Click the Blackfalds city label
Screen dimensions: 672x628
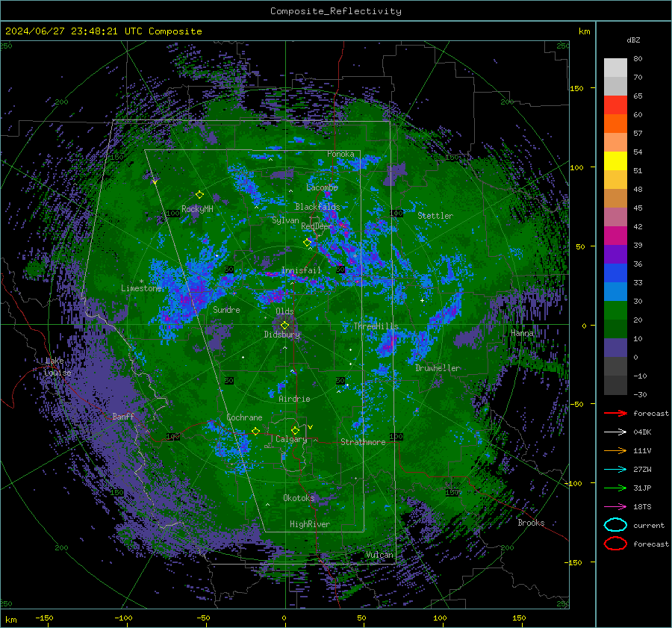coord(317,207)
